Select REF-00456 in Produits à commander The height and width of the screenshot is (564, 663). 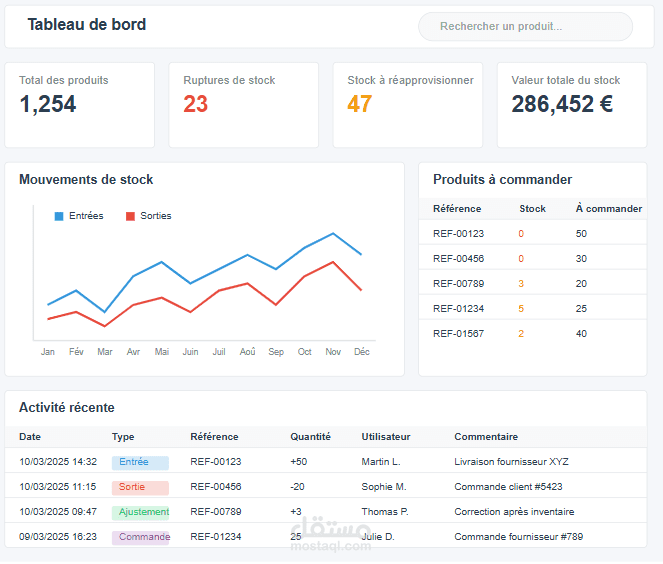pyautogui.click(x=458, y=258)
